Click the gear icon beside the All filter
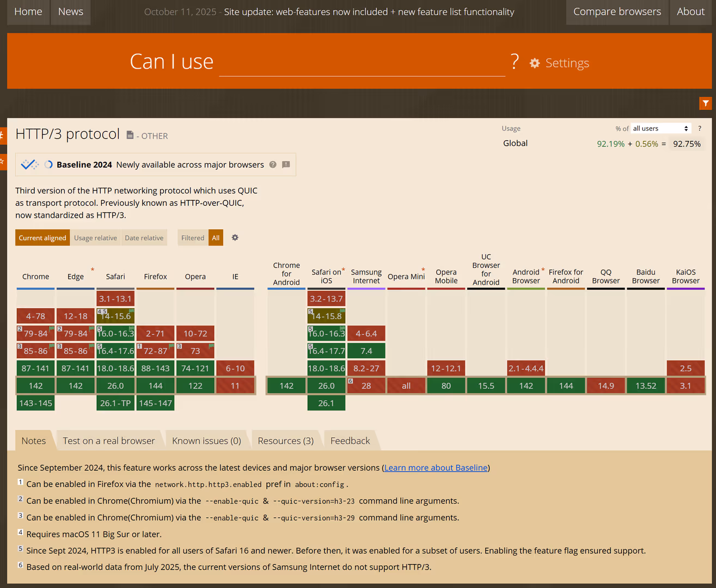The image size is (716, 588). pyautogui.click(x=235, y=237)
